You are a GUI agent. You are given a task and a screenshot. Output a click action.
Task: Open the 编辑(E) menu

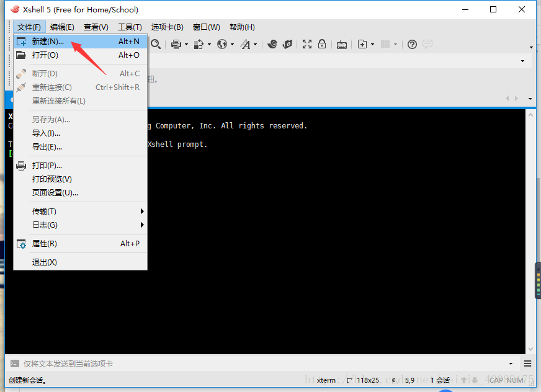[x=62, y=27]
